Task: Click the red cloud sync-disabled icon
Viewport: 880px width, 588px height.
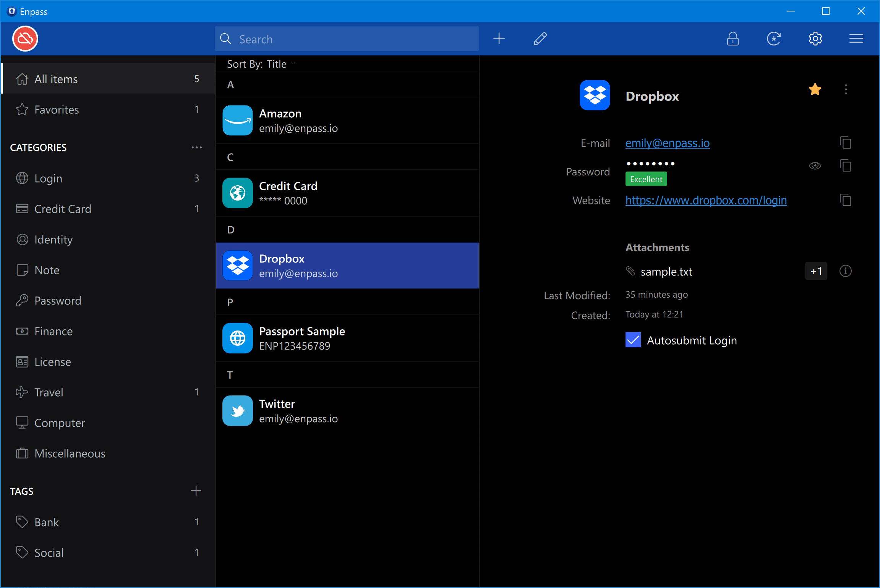Action: 25,39
